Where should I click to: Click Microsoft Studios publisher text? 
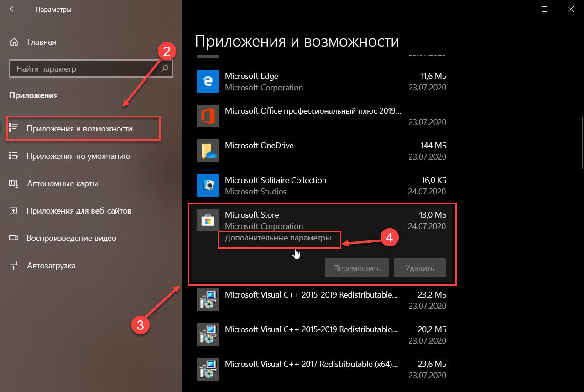(255, 192)
